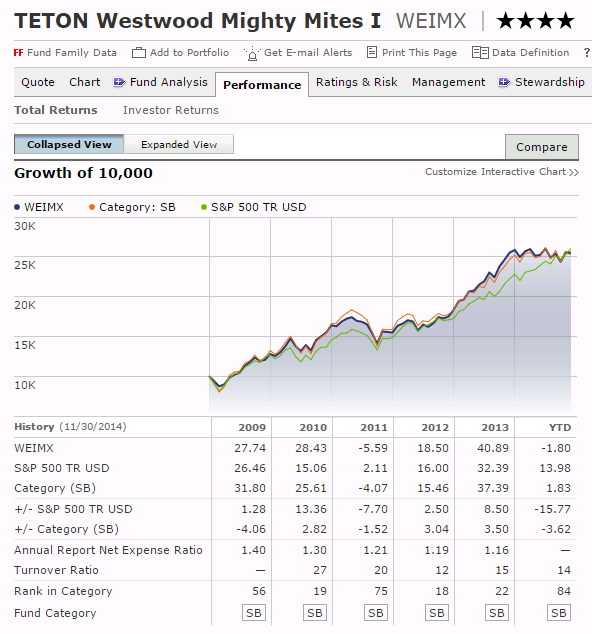Click SB fund category box for 2013
Image resolution: width=592 pixels, height=634 pixels.
tap(497, 613)
